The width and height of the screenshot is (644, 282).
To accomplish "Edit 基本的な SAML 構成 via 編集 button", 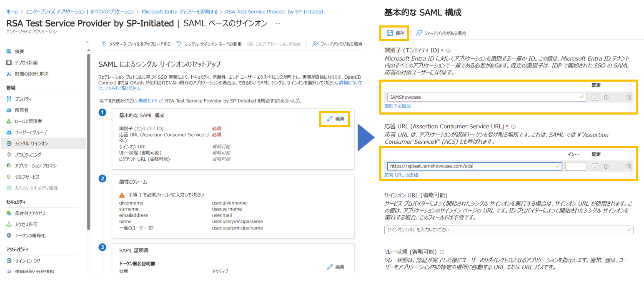I will (x=335, y=119).
